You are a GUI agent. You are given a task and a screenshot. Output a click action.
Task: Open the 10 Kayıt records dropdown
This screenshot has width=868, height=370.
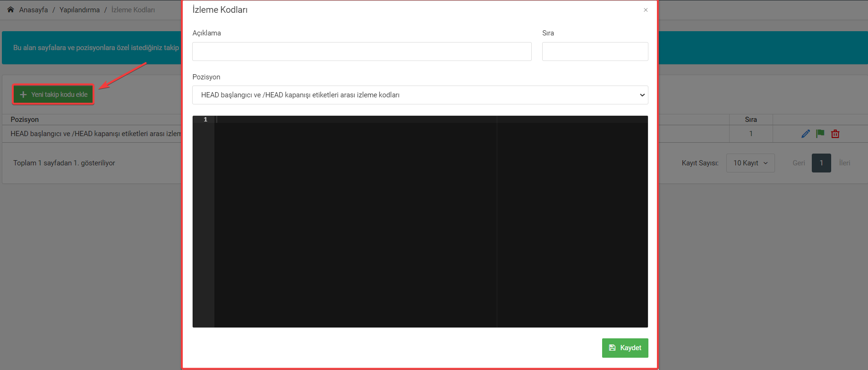(x=750, y=163)
